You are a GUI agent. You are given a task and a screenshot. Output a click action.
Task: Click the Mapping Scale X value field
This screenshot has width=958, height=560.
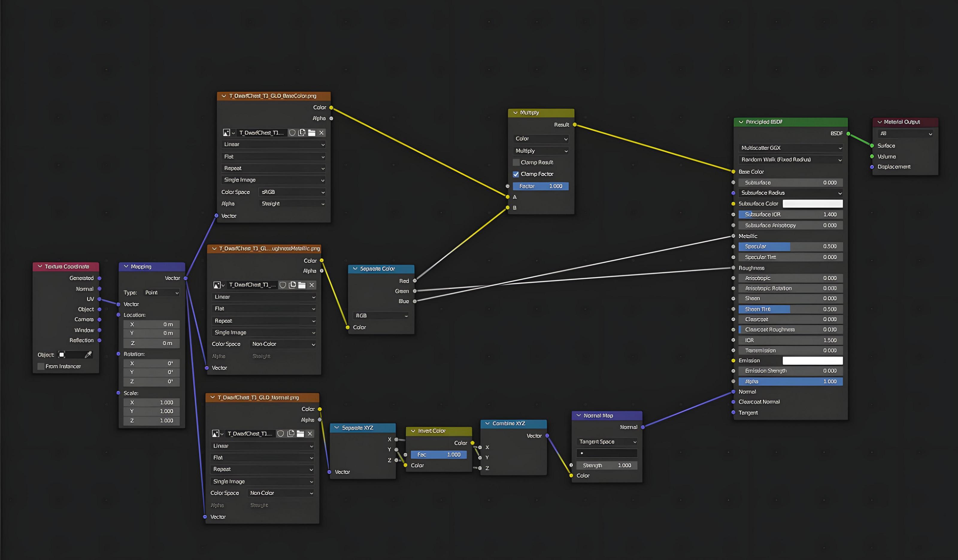pyautogui.click(x=151, y=402)
